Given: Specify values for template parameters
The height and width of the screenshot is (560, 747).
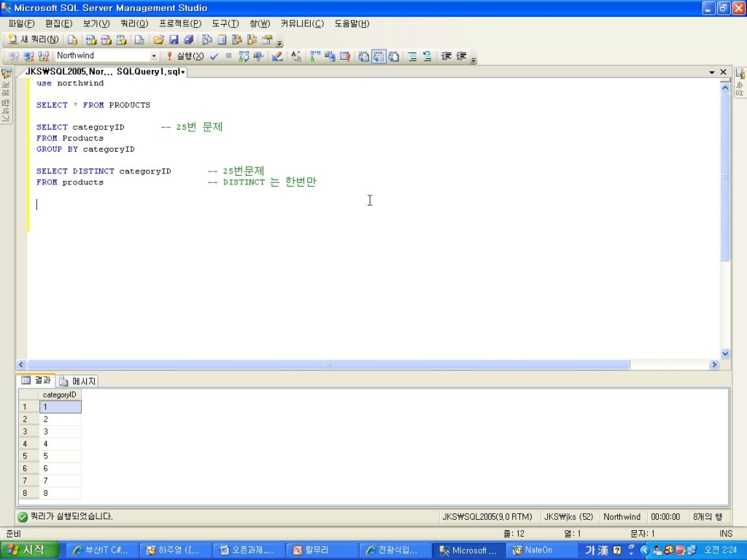Looking at the screenshot, I should [296, 56].
